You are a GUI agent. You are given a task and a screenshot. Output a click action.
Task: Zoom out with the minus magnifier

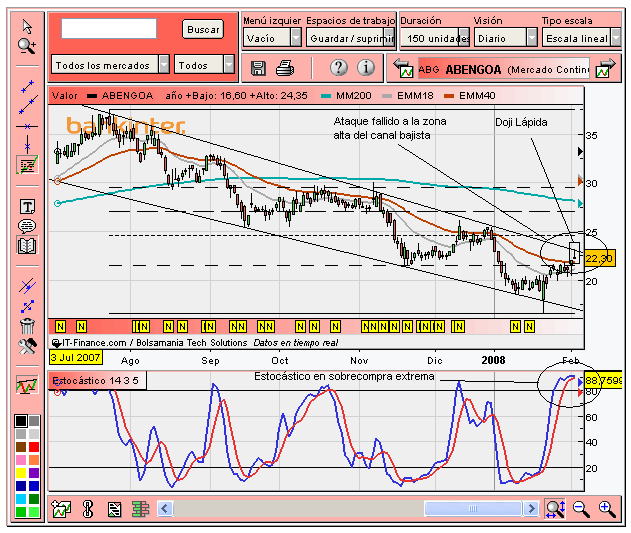pyautogui.click(x=581, y=509)
